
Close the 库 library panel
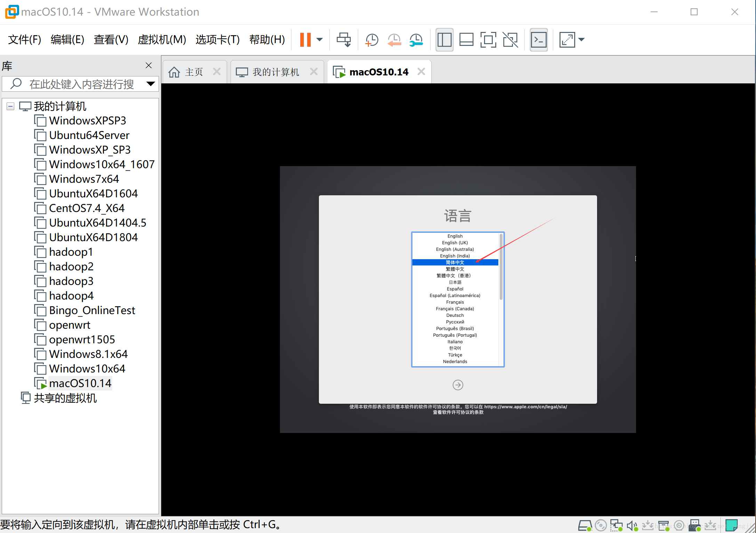click(148, 65)
